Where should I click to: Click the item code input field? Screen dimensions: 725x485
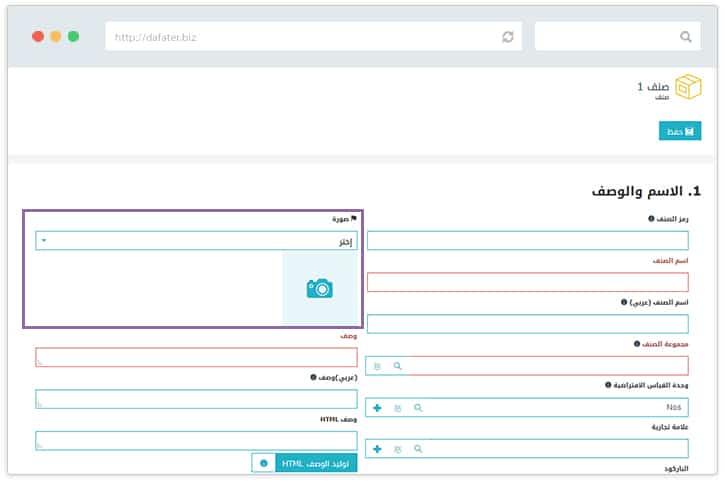coord(528,241)
